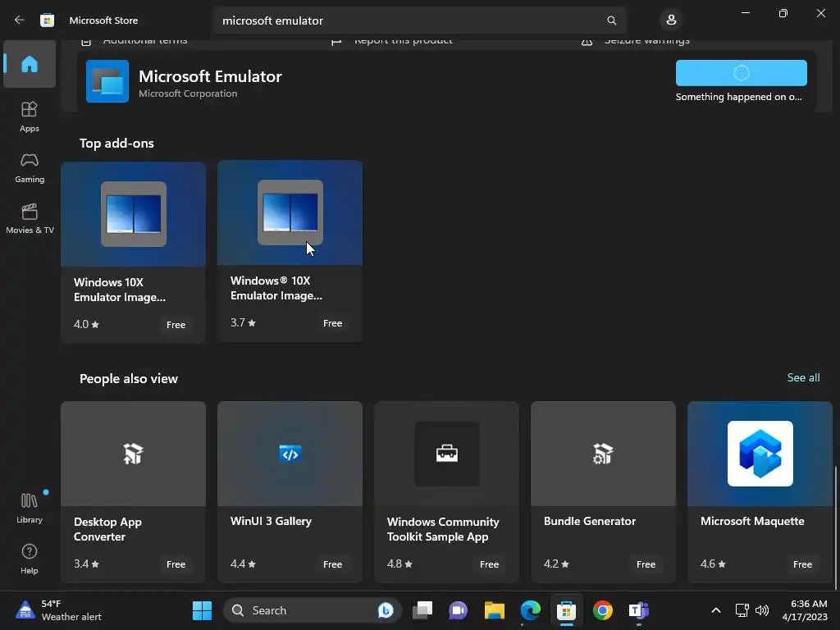Click the WinUI 3 Gallery title

pyautogui.click(x=271, y=521)
